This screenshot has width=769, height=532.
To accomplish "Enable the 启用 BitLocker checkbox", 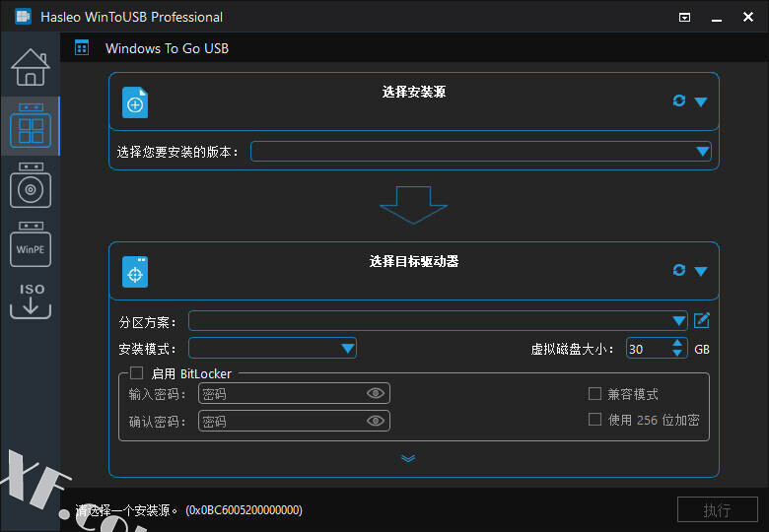I will click(137, 373).
